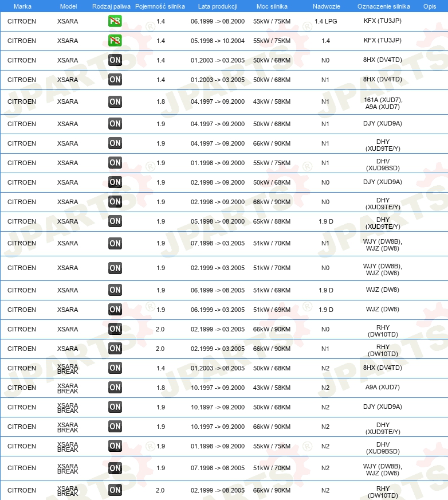Screen dimensions: 448x500
Task: Click the Moc silnika column header
Action: pos(272,6)
